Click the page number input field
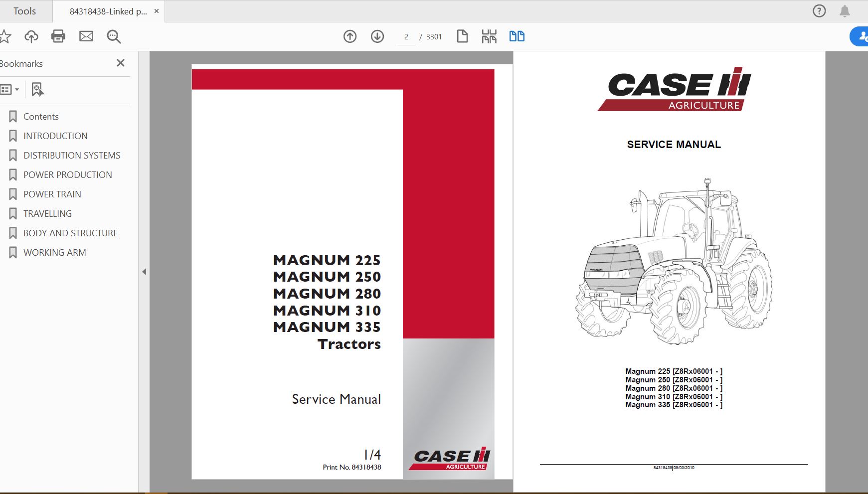 406,36
